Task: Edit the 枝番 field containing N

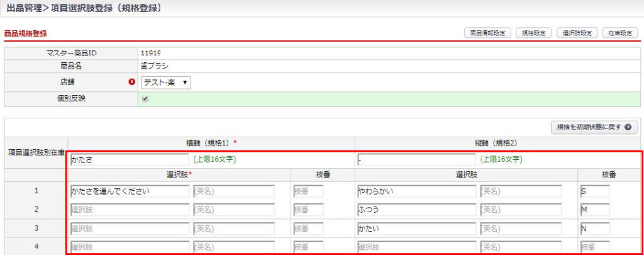Action: [x=595, y=229]
